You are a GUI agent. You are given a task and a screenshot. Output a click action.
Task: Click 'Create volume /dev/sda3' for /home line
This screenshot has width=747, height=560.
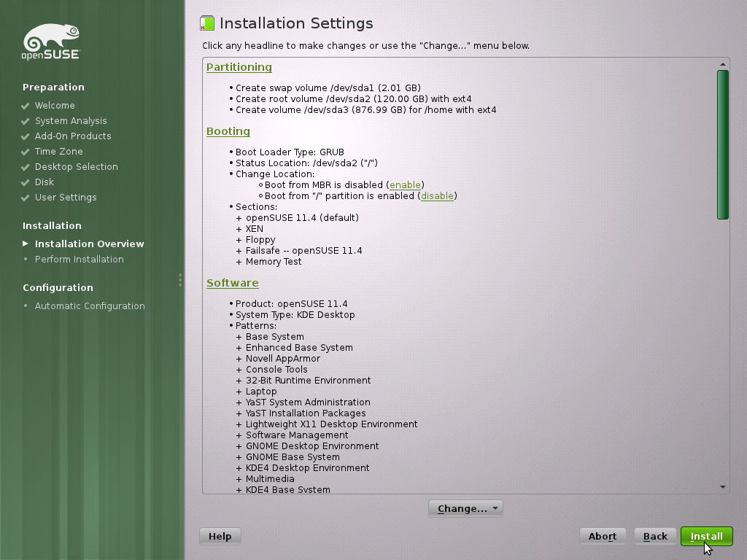coord(366,110)
